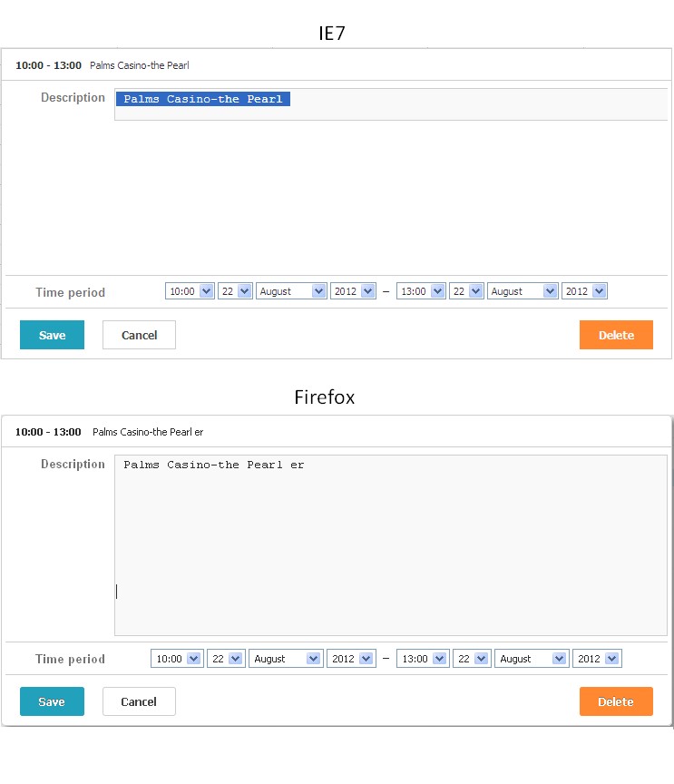The width and height of the screenshot is (674, 784).
Task: Click Save button in IE7 panel
Action: [x=52, y=335]
